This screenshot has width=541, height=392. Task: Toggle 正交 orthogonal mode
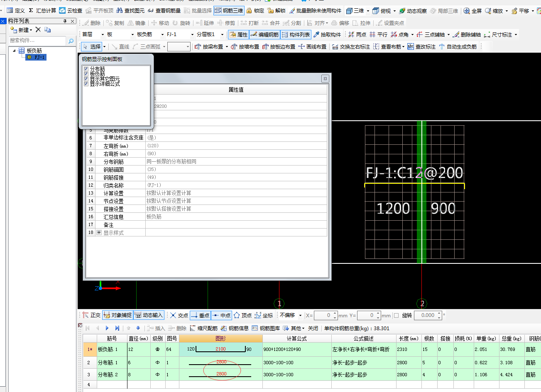tap(91, 315)
